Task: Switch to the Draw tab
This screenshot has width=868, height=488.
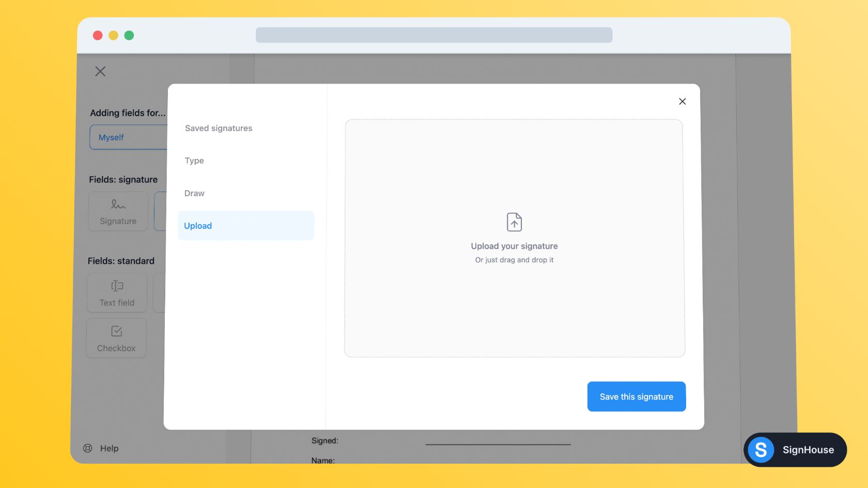Action: [194, 193]
